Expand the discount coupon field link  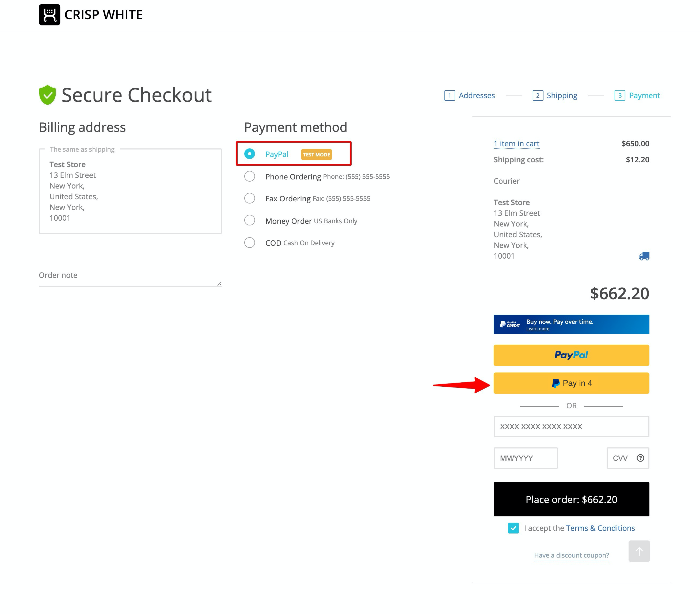point(571,555)
